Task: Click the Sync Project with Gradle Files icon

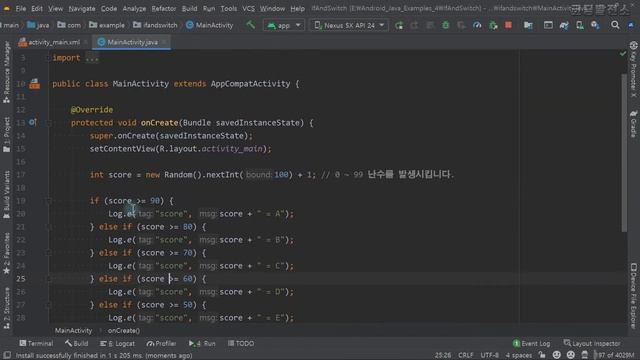Action: coord(564,25)
